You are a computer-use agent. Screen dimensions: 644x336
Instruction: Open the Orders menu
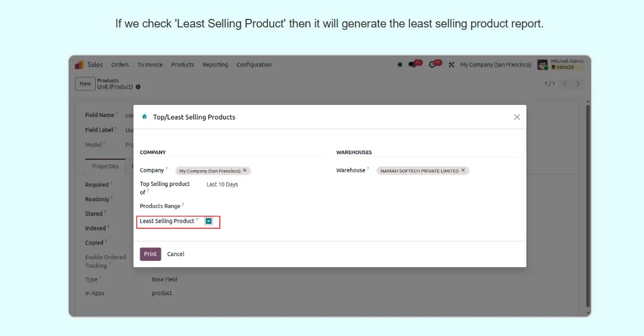coord(120,65)
